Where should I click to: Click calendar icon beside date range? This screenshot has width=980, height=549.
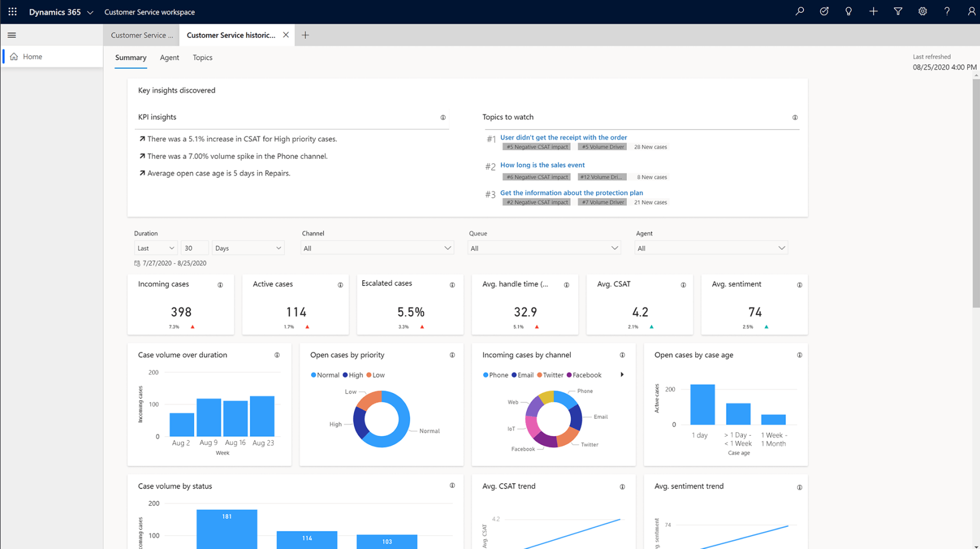(x=137, y=263)
